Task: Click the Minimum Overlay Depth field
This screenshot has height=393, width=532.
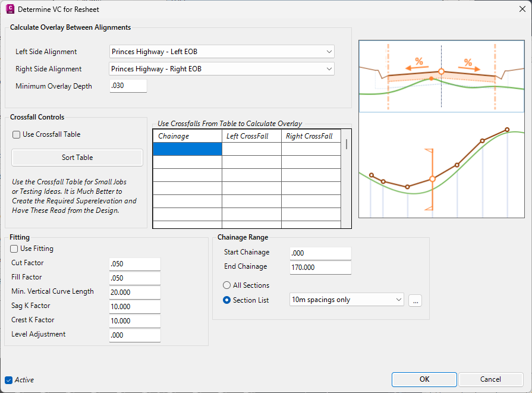Action: click(x=128, y=86)
